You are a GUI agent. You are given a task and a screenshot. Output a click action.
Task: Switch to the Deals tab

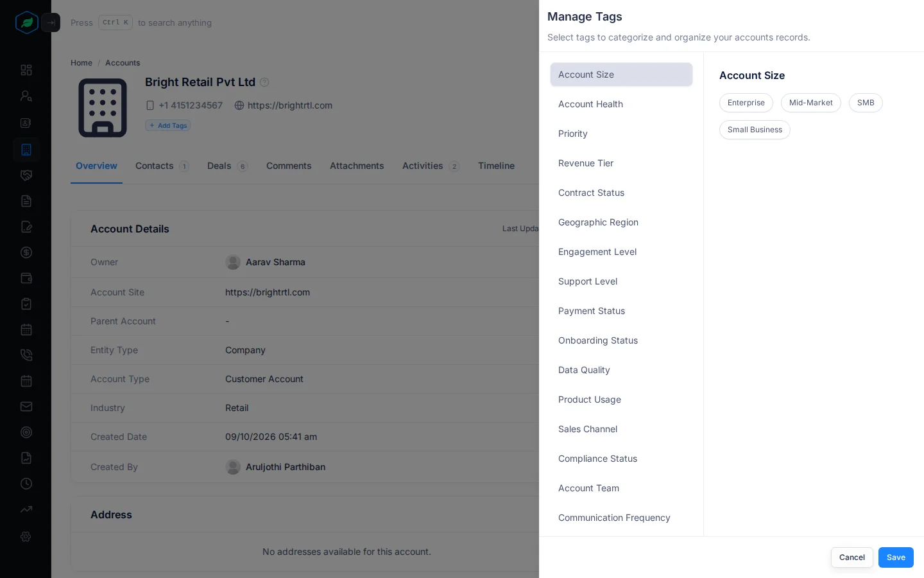pyautogui.click(x=227, y=166)
